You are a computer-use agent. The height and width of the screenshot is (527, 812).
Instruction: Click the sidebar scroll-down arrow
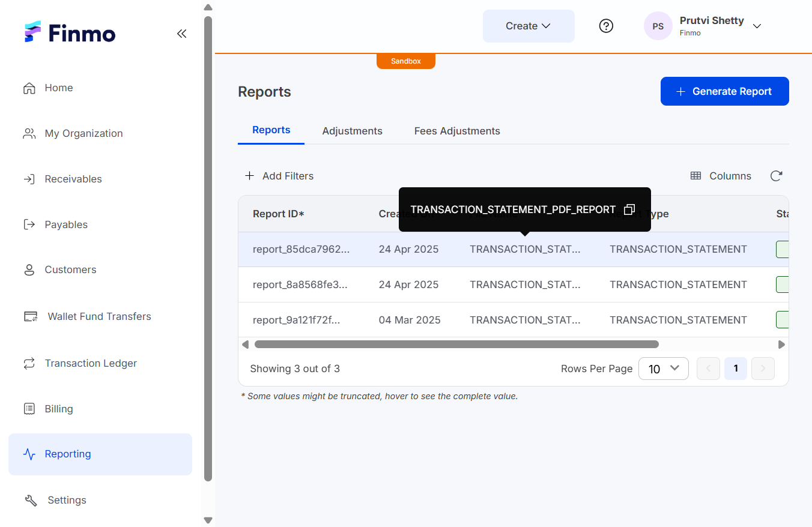(208, 520)
